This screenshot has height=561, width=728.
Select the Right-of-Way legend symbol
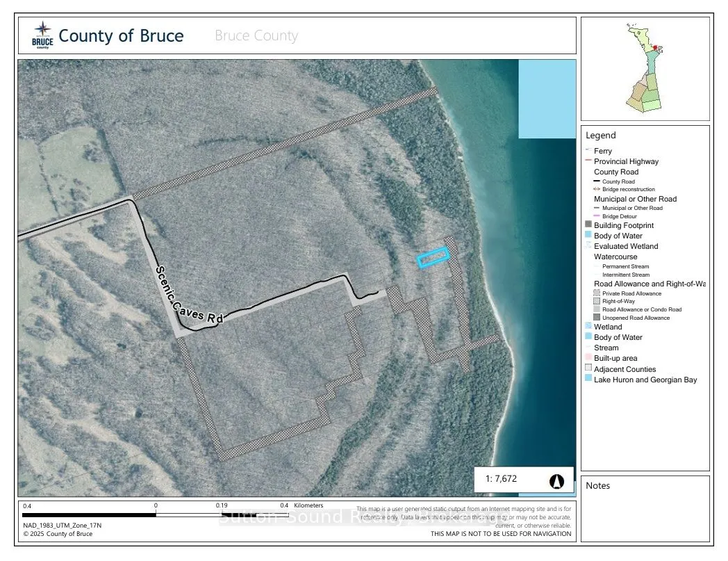(x=596, y=301)
